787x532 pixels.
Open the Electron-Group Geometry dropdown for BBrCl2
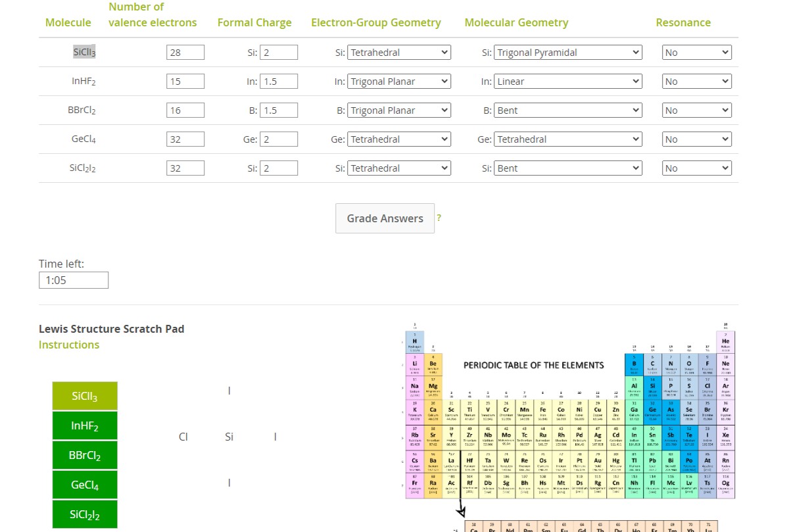[398, 110]
